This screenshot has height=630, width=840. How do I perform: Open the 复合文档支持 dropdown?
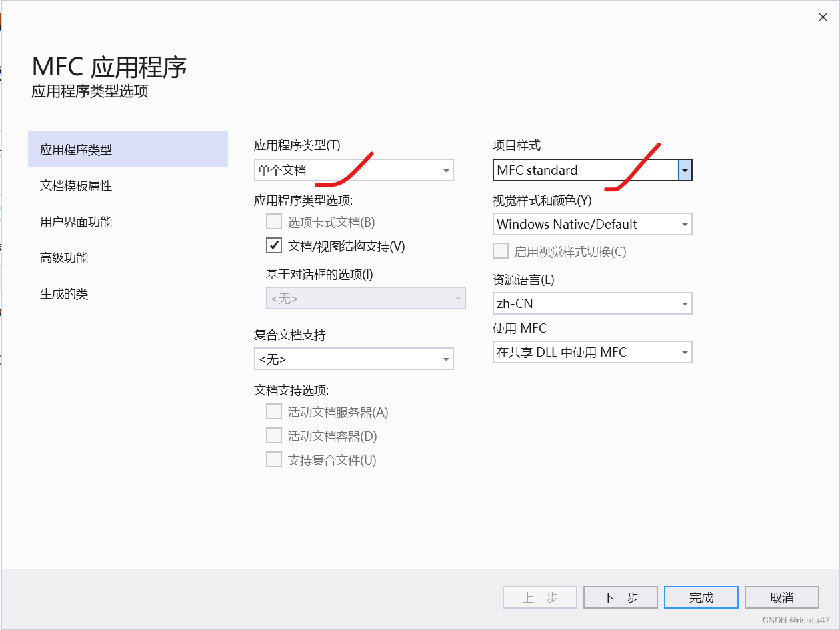click(x=354, y=359)
